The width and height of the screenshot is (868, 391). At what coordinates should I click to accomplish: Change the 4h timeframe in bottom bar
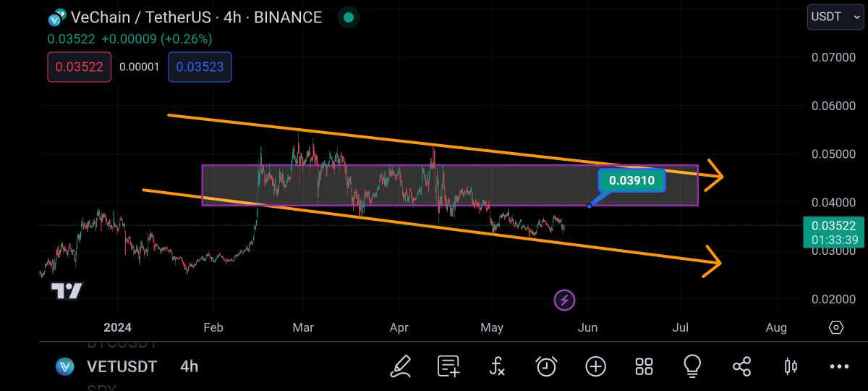[189, 366]
